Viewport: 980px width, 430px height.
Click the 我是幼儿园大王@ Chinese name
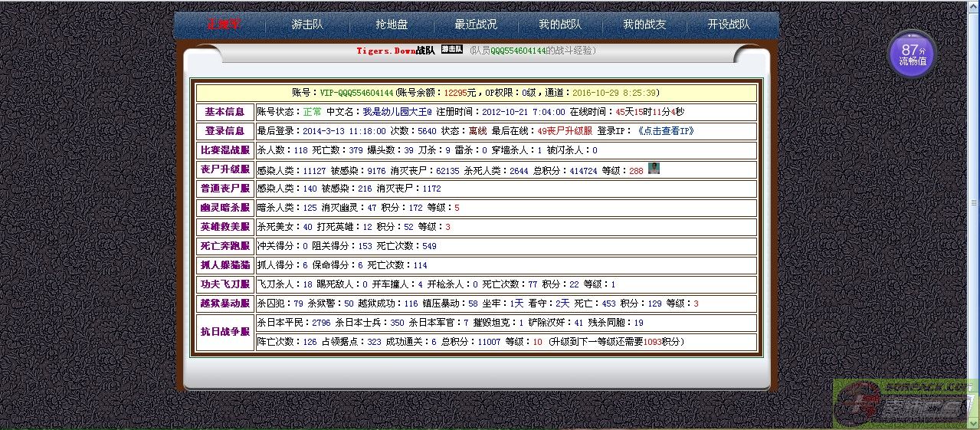(397, 112)
